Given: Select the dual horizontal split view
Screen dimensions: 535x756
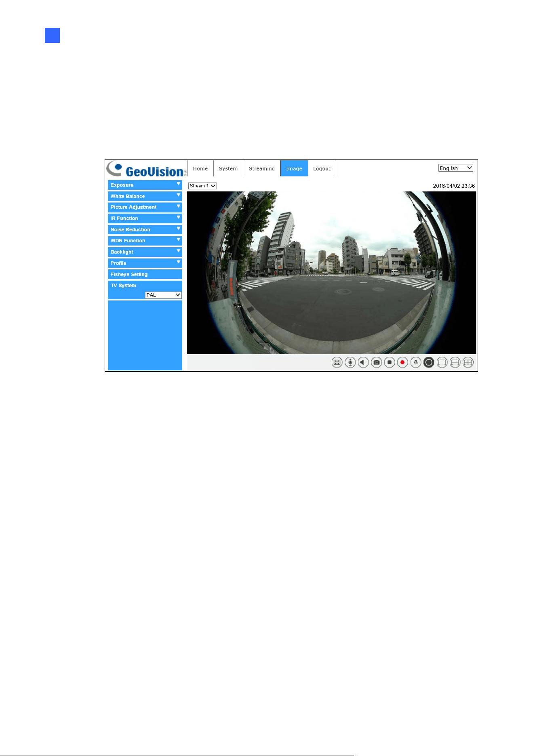Looking at the screenshot, I should 455,362.
